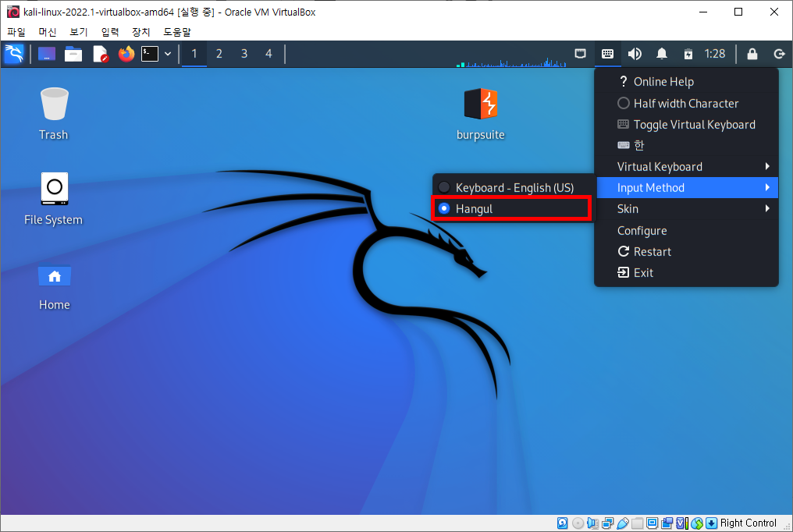The width and height of the screenshot is (793, 532).
Task: Click VirtualBox display status icon
Action: pos(652,523)
